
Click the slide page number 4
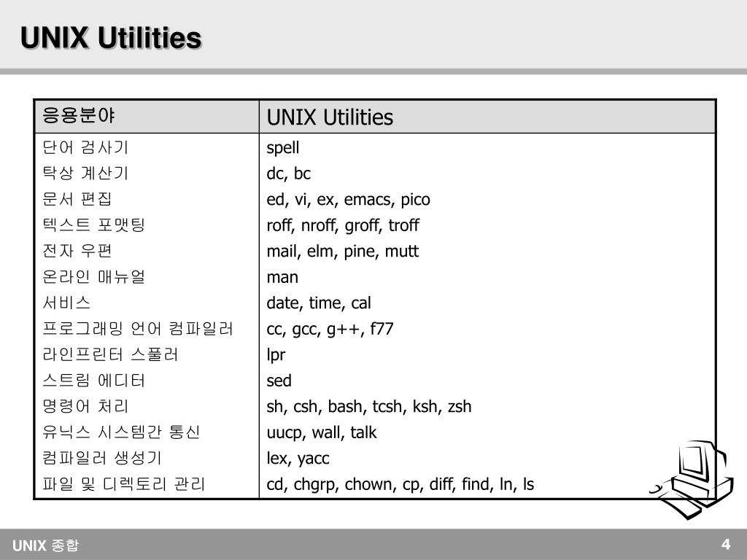(x=726, y=544)
